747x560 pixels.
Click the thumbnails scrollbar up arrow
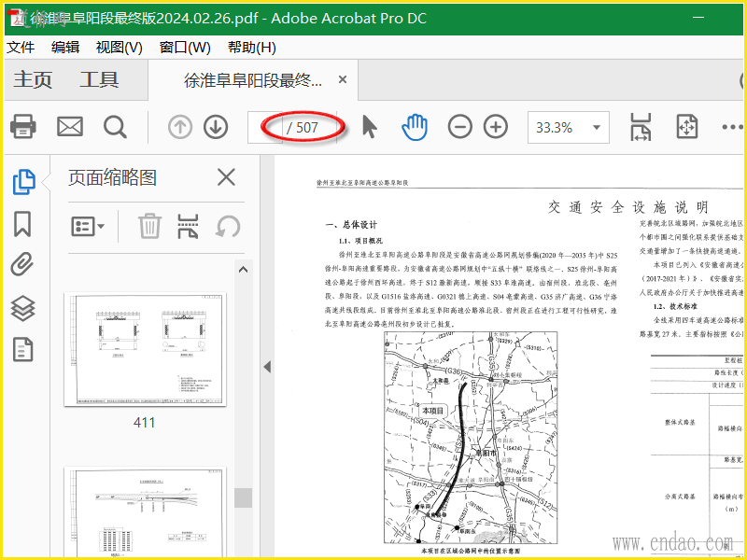[x=243, y=270]
